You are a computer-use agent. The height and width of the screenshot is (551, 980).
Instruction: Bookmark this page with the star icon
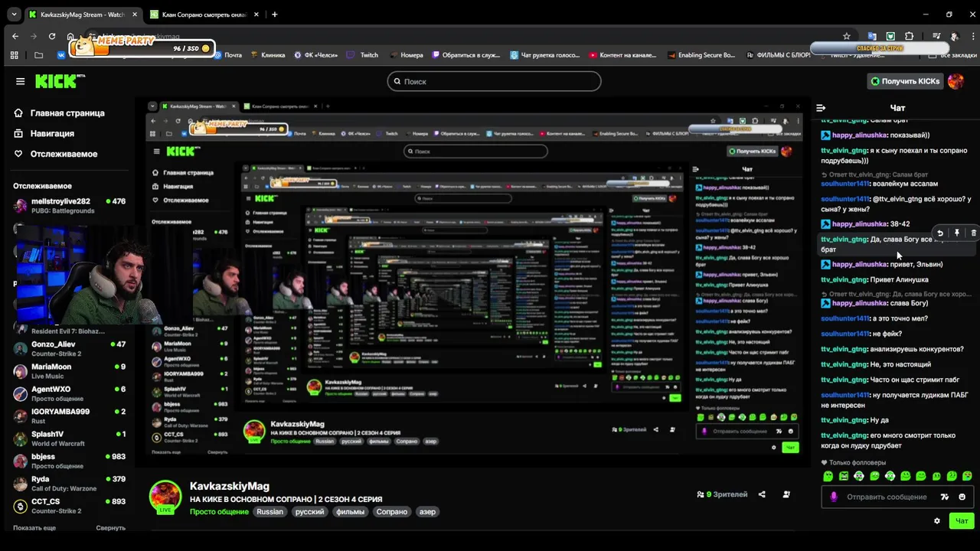click(x=846, y=36)
